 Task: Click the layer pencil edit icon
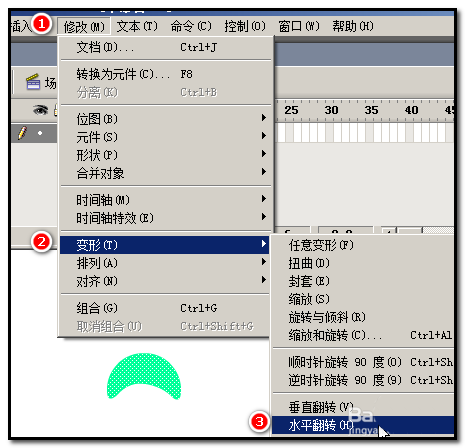[x=22, y=133]
